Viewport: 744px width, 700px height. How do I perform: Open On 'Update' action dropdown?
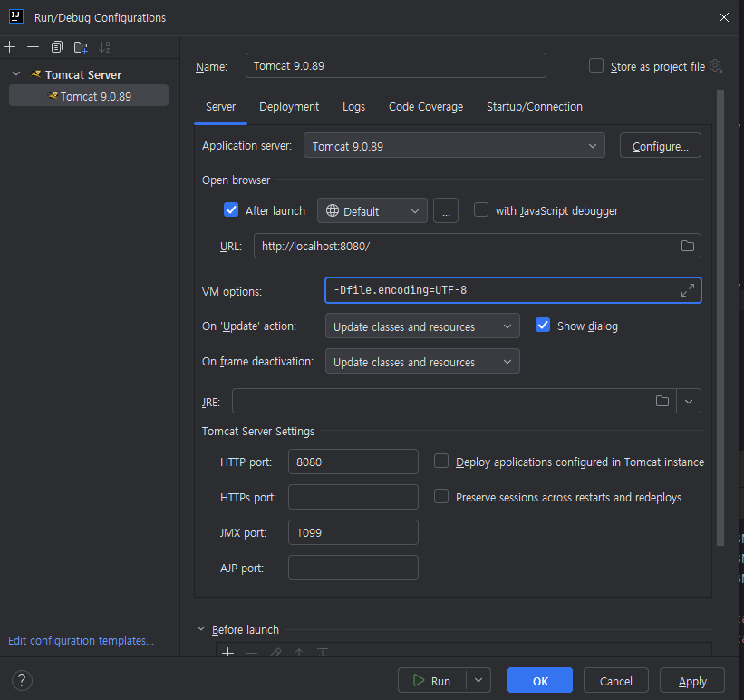[x=422, y=326]
